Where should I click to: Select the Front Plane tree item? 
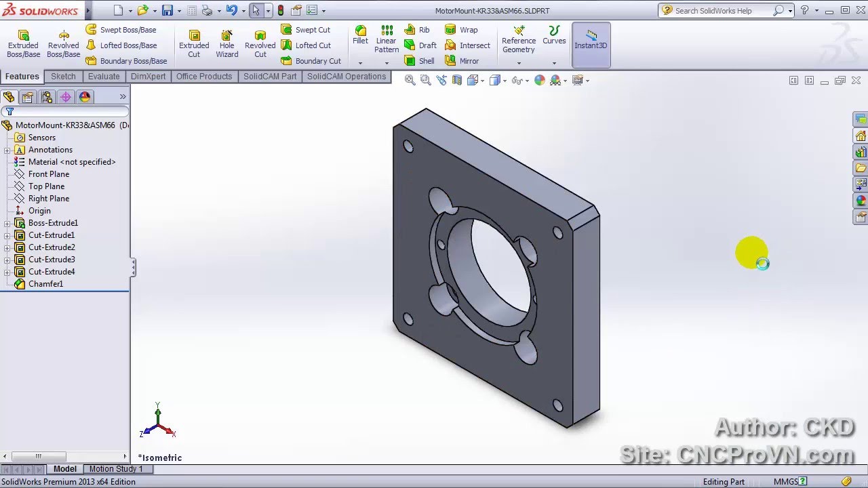coord(48,174)
